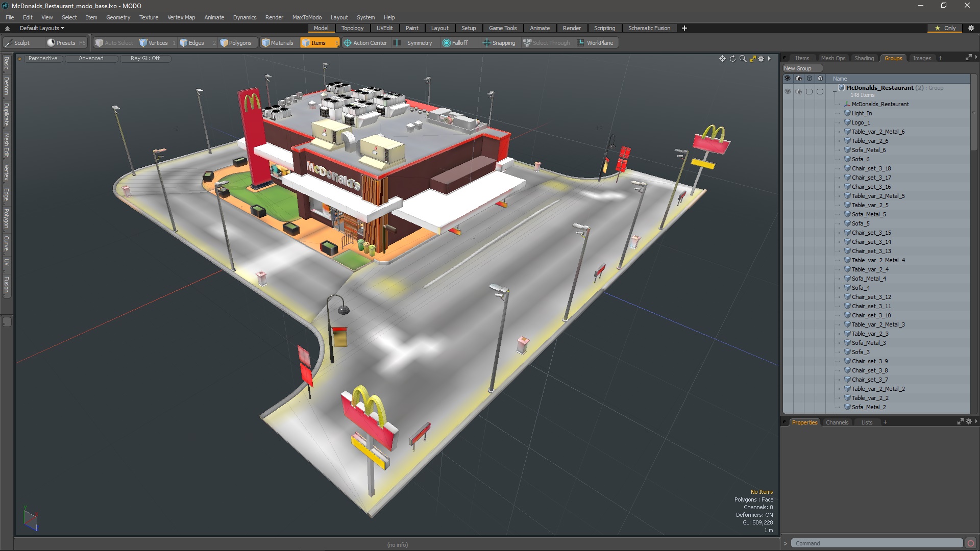The image size is (980, 551).
Task: Open Ray GL: Off dropdown
Action: (x=145, y=58)
